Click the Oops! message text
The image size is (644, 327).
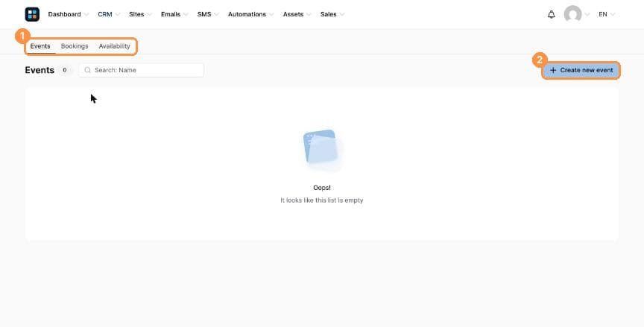click(x=321, y=188)
